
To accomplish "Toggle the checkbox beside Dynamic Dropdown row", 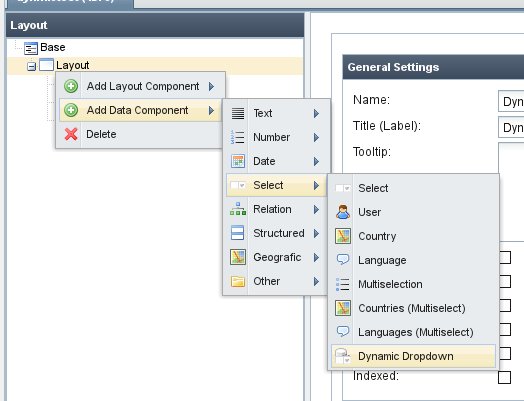I will click(x=505, y=353).
